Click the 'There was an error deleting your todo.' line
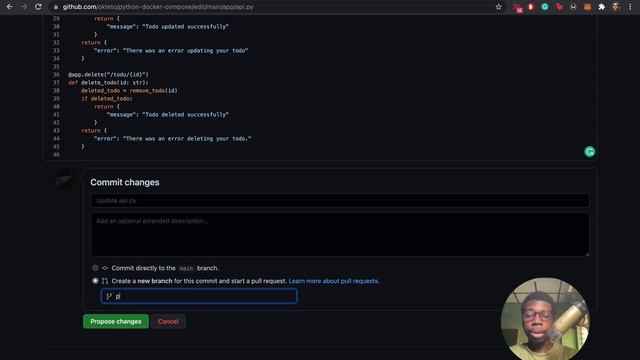The width and height of the screenshot is (640, 360). click(x=172, y=139)
